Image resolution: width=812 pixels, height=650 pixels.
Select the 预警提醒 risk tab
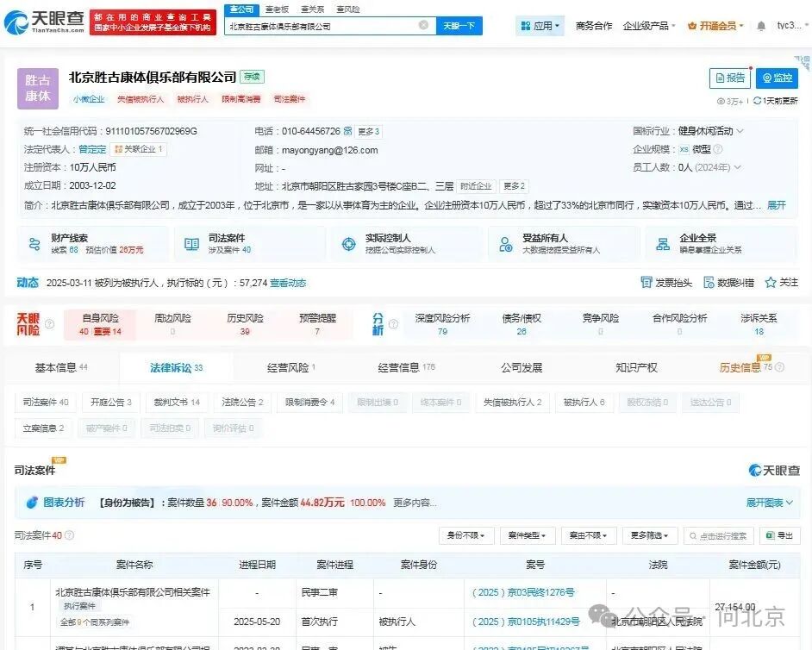[317, 324]
